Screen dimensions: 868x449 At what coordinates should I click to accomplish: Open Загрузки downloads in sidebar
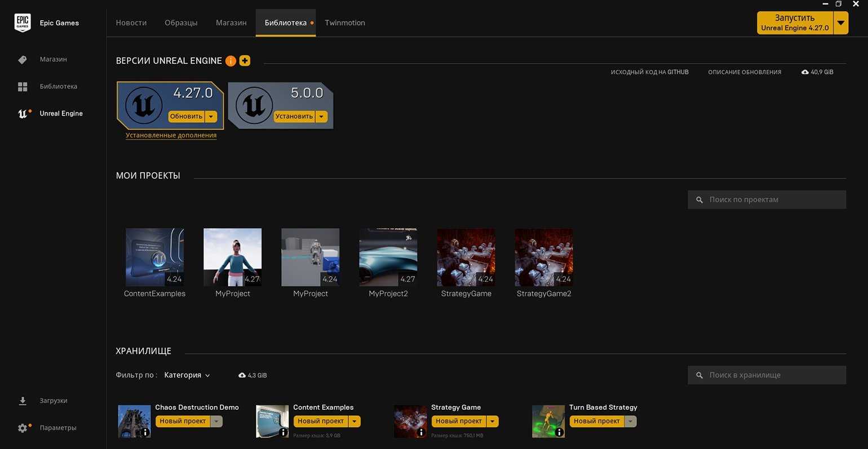[53, 401]
